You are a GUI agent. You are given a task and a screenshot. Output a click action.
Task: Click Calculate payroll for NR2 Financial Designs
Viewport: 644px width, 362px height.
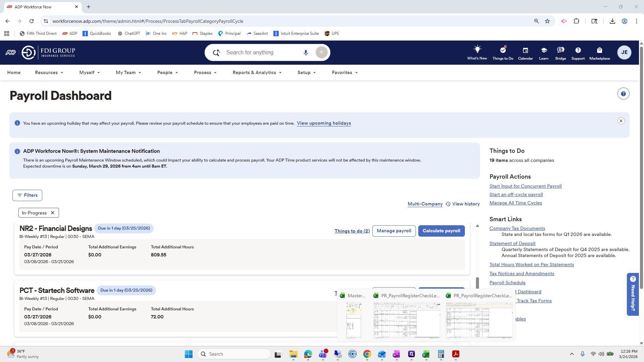tap(441, 231)
